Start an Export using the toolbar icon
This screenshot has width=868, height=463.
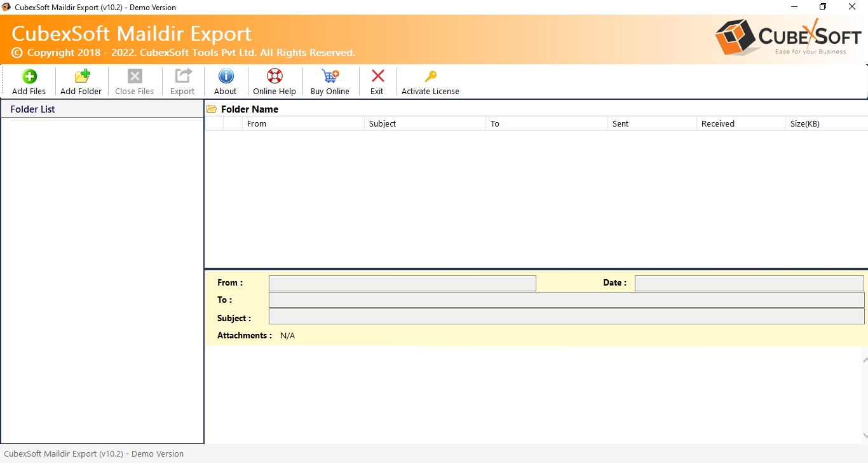pyautogui.click(x=182, y=77)
